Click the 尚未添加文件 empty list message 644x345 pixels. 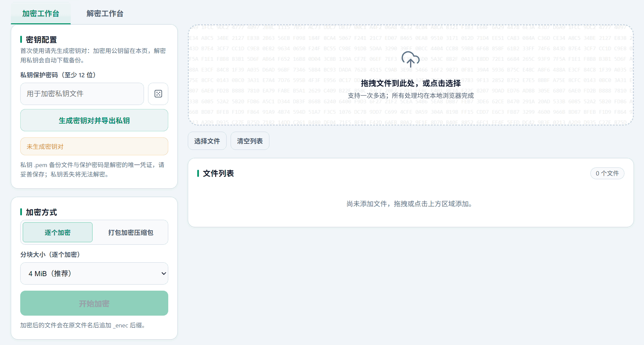point(411,204)
